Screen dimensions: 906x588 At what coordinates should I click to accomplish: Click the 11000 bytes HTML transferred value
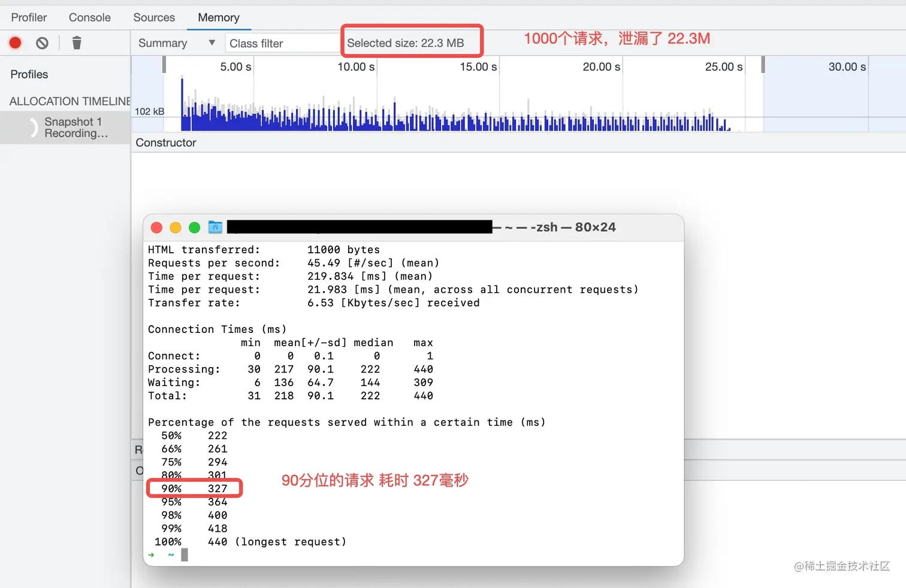(x=343, y=250)
